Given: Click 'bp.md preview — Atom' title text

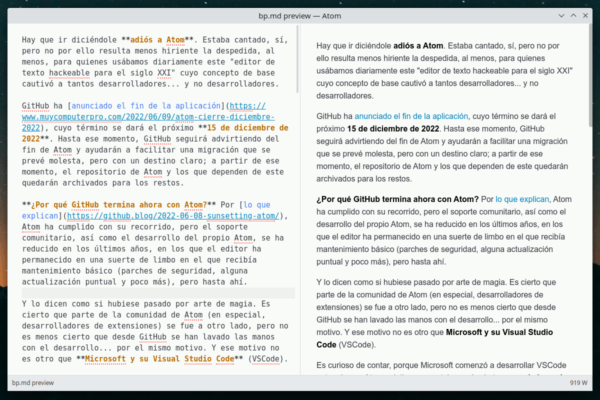Looking at the screenshot, I should tap(300, 16).
